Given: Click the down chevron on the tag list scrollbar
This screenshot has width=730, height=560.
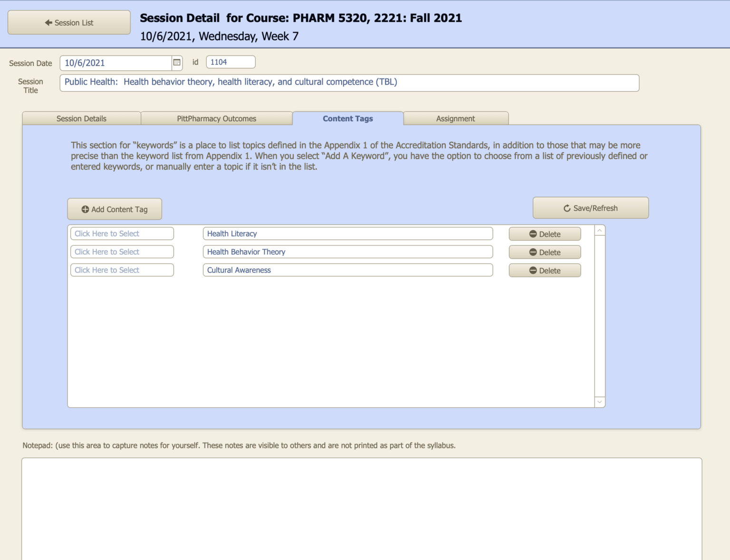Looking at the screenshot, I should pyautogui.click(x=600, y=402).
